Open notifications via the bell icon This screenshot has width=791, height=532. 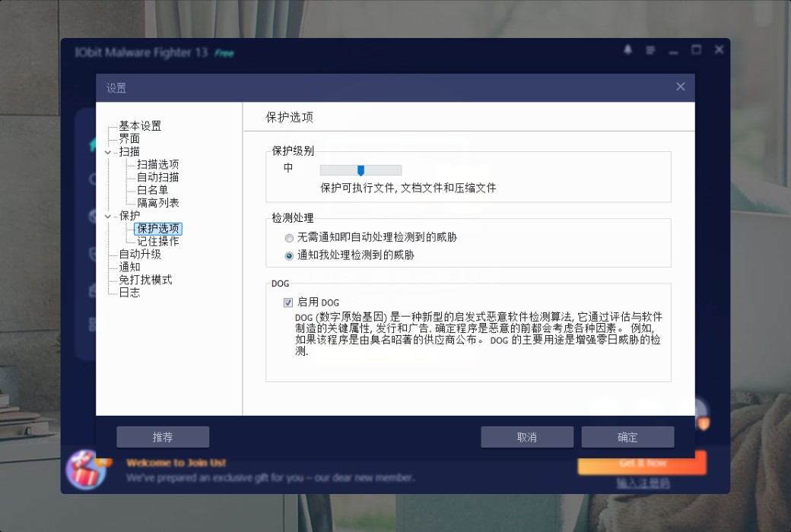[627, 49]
